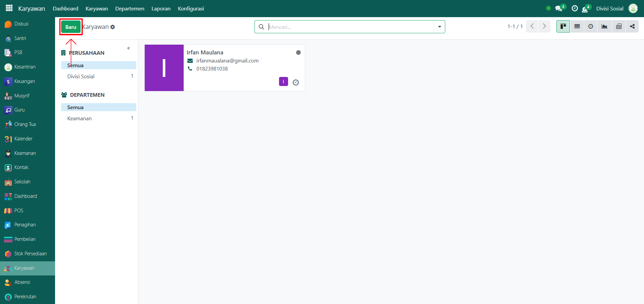The height and width of the screenshot is (304, 644).
Task: Switch to list view
Action: tap(577, 27)
